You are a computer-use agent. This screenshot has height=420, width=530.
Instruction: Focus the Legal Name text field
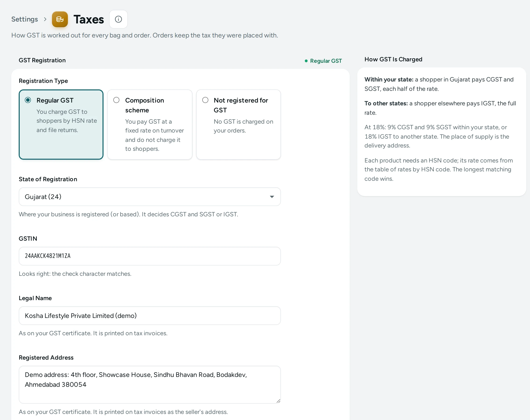click(150, 316)
